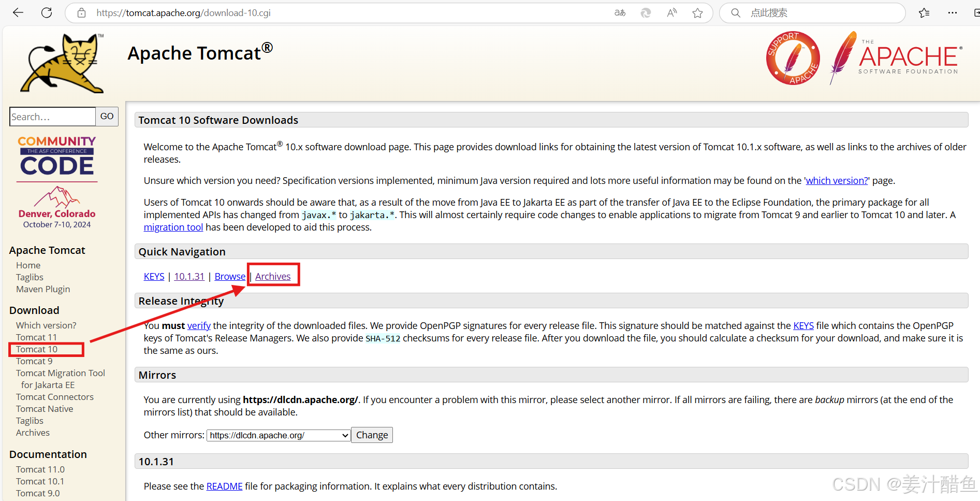Select Tomcat 9 download page

click(x=34, y=361)
